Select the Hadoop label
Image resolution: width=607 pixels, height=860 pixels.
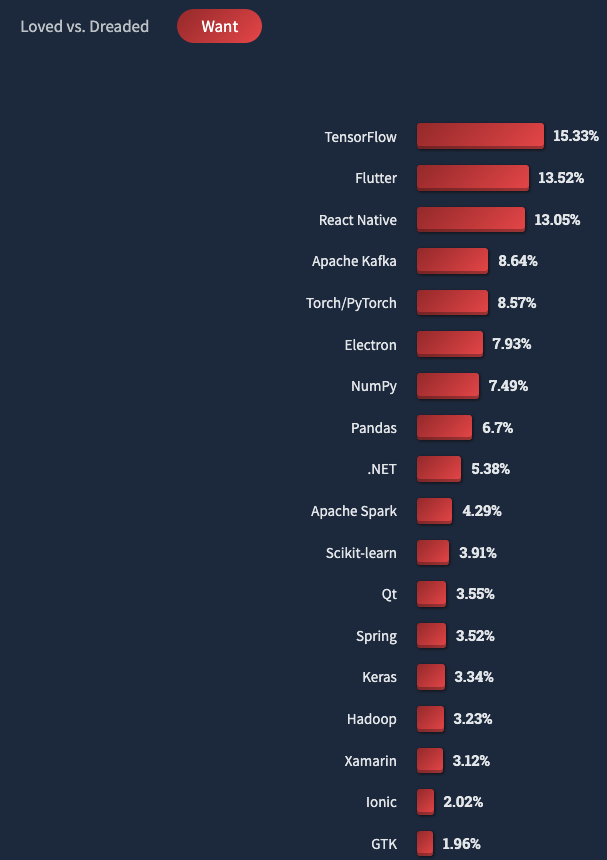[372, 719]
